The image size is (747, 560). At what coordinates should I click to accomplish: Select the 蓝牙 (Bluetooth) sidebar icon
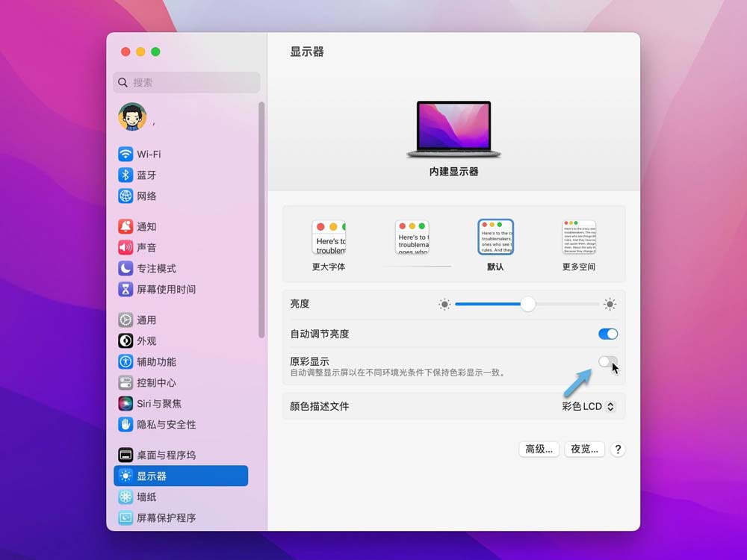(x=146, y=175)
